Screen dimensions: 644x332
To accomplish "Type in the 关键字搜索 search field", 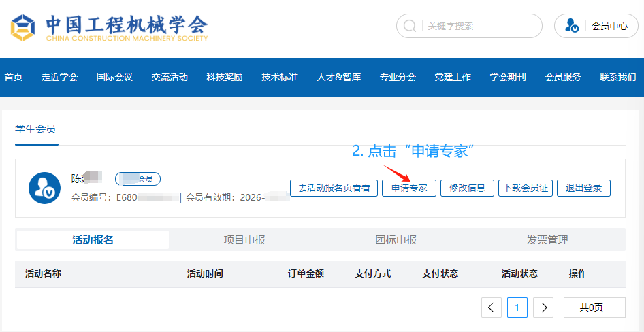I will pos(477,26).
